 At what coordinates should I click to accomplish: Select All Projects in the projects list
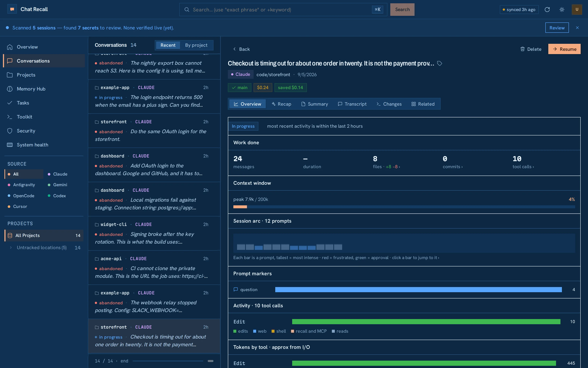pyautogui.click(x=44, y=235)
